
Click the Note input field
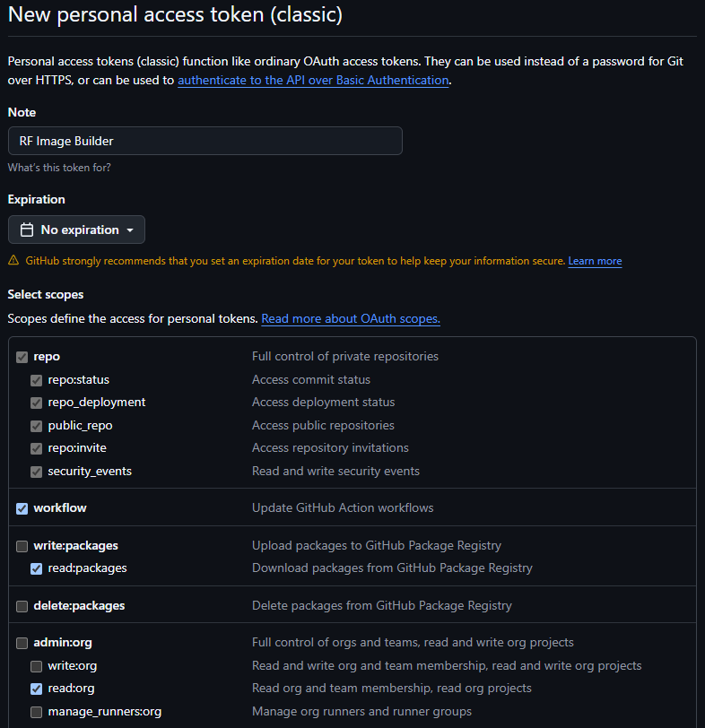[205, 141]
